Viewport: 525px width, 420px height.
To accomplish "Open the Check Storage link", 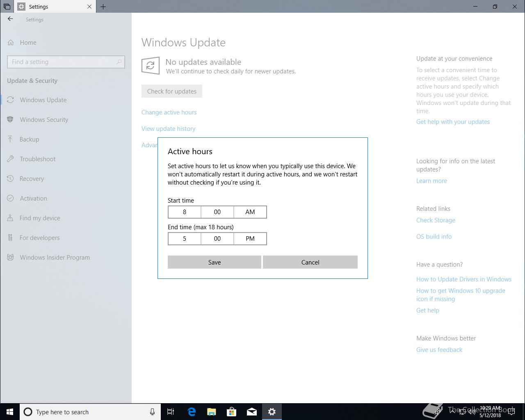I will click(436, 220).
